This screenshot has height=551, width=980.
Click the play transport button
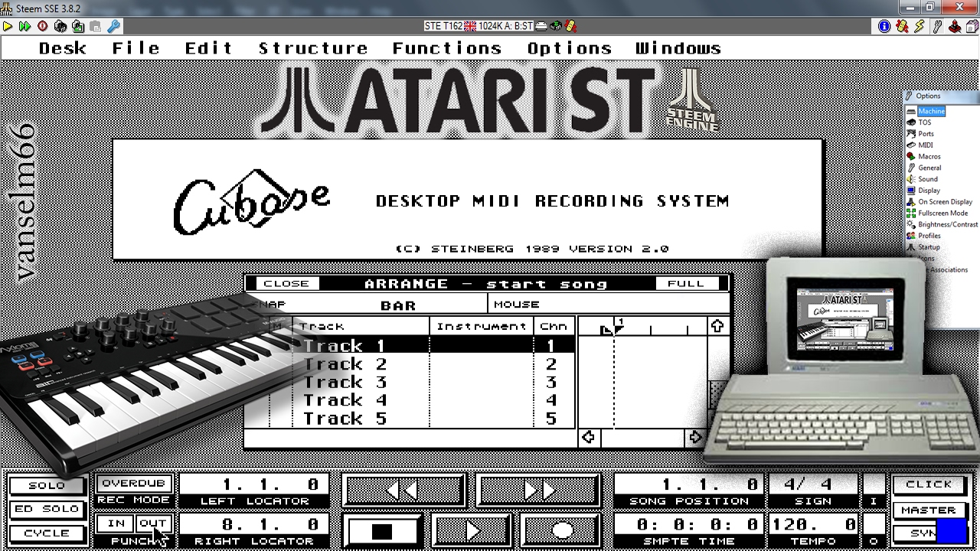click(471, 531)
